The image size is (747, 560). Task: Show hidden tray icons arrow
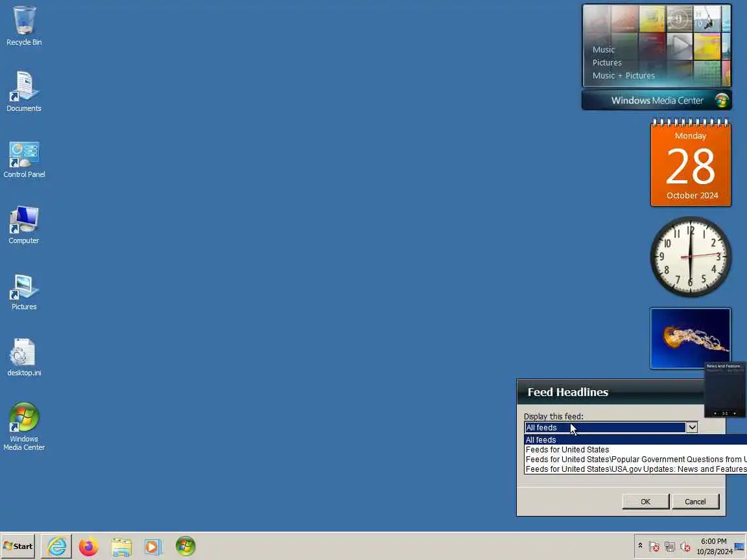coord(640,546)
